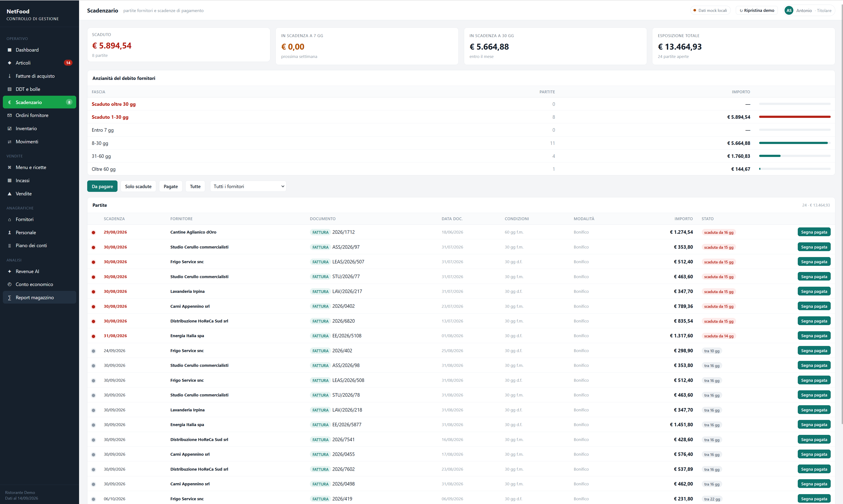
Task: Click the Piano dei conti list icon
Action: [9, 246]
